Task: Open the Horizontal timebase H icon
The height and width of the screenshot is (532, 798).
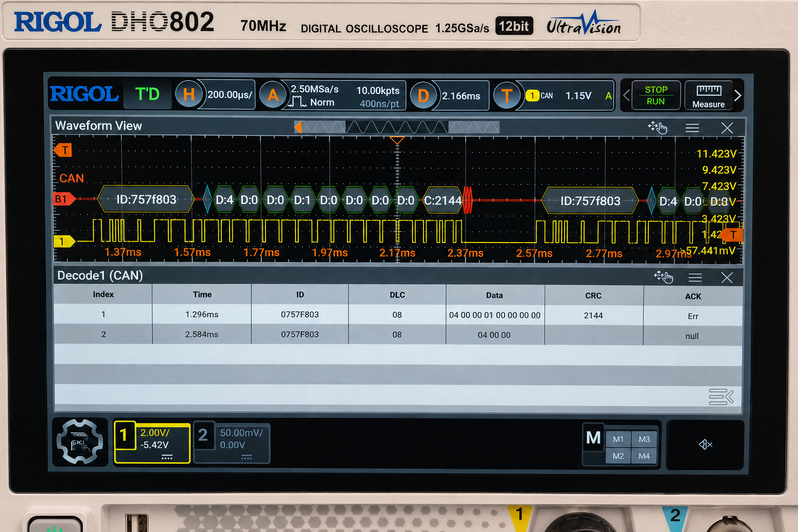Action: coord(189,95)
